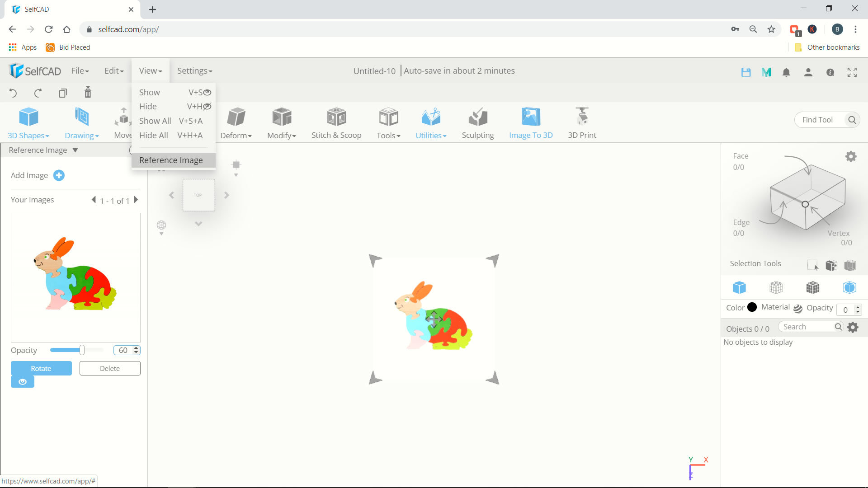Enable solid plus wireframe view mode
This screenshot has width=868, height=488.
tap(812, 287)
